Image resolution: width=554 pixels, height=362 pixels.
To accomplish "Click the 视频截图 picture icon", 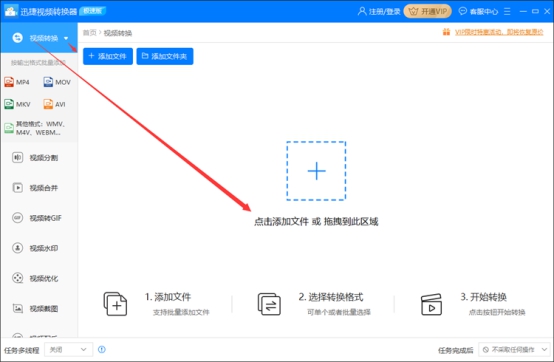I will pos(17,308).
